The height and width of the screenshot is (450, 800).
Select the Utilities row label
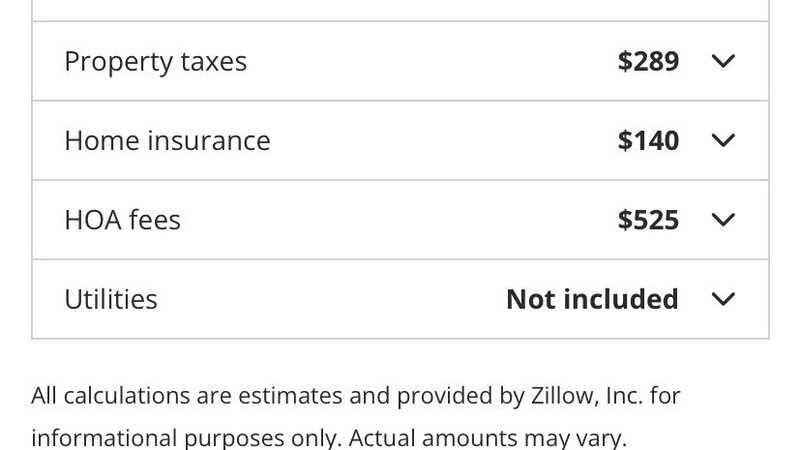tap(111, 299)
